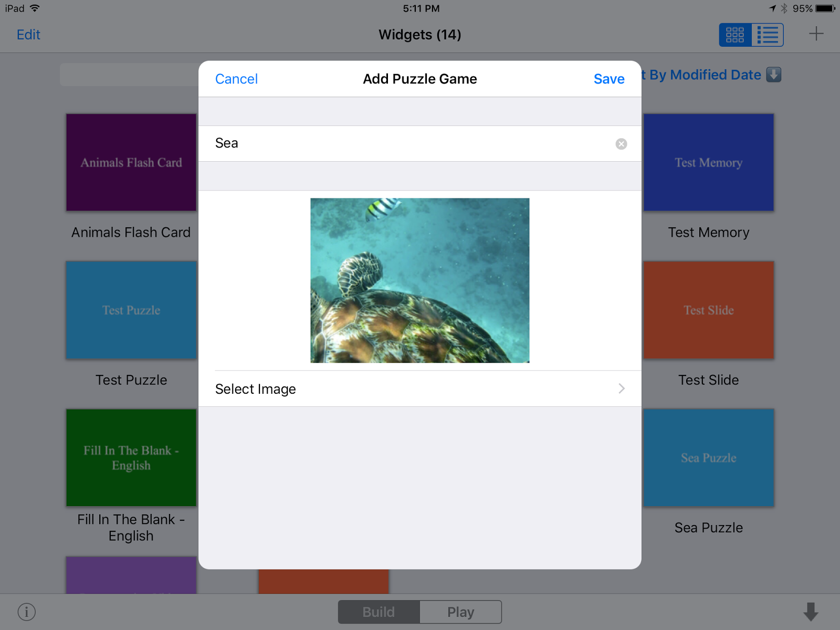Viewport: 840px width, 630px height.
Task: Tap the sea turtle preview image
Action: 420,280
